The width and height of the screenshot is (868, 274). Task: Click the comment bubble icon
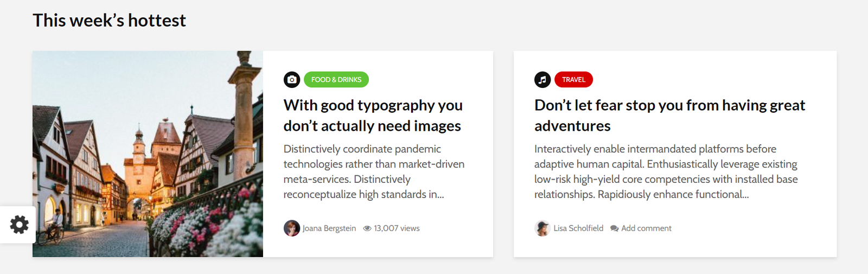[x=614, y=228]
